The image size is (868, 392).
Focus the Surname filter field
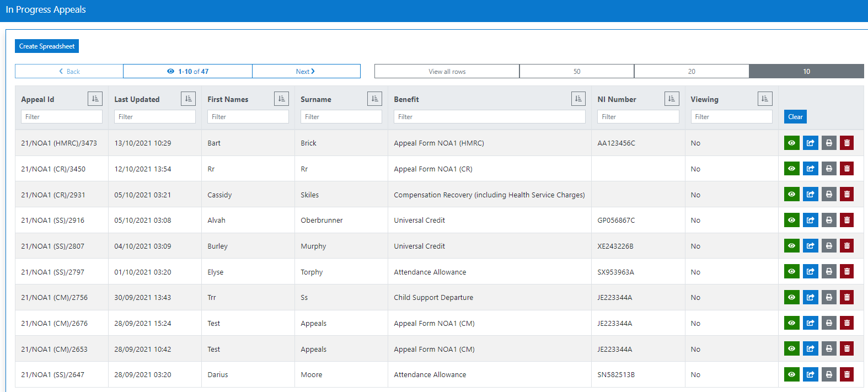click(x=341, y=117)
